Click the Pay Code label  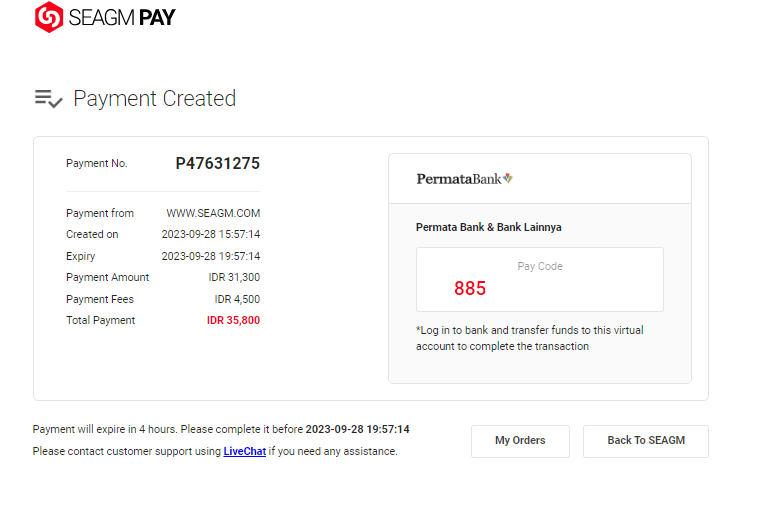coord(540,266)
